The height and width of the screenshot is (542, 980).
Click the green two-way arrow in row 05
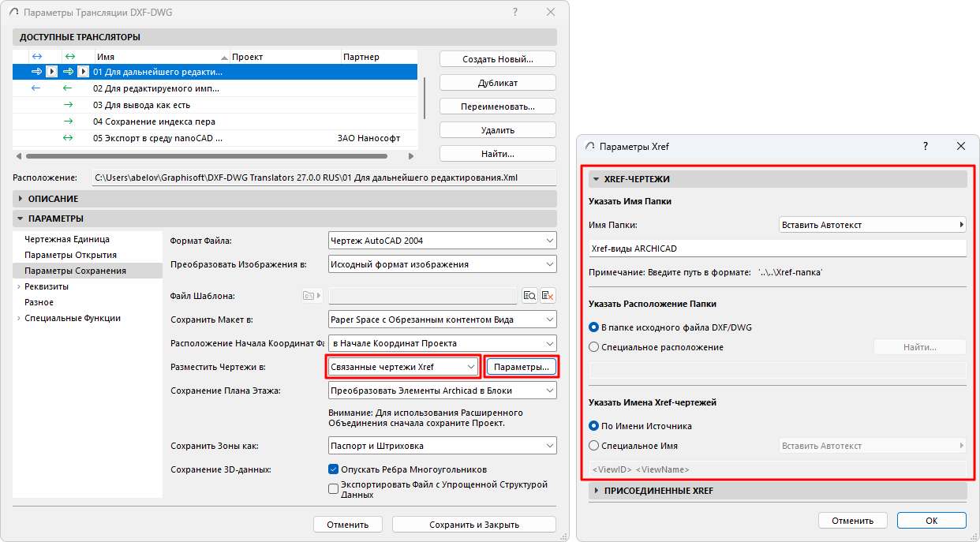pyautogui.click(x=68, y=138)
